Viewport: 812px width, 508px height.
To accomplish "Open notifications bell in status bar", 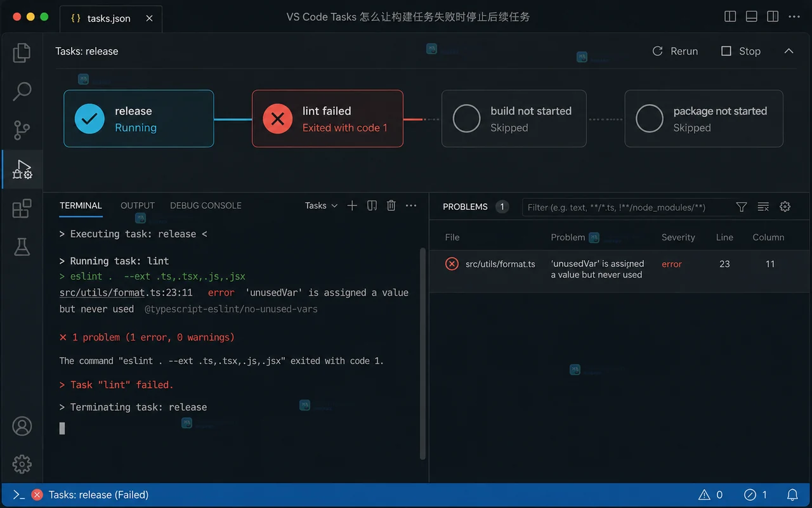I will click(x=792, y=495).
